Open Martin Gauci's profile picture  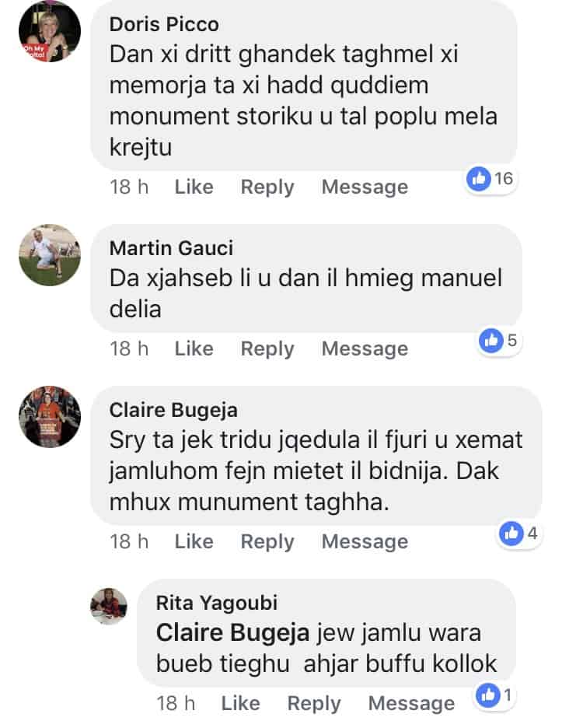pyautogui.click(x=50, y=255)
